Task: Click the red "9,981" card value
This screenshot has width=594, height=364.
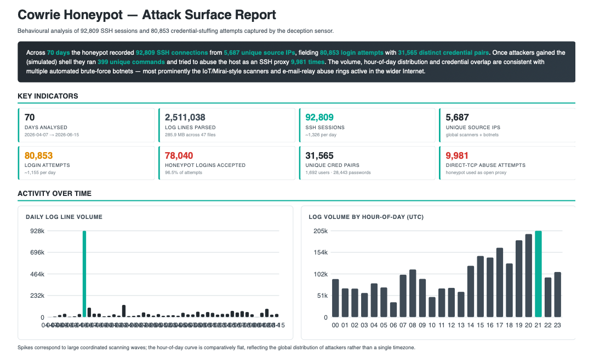Action: (x=457, y=155)
